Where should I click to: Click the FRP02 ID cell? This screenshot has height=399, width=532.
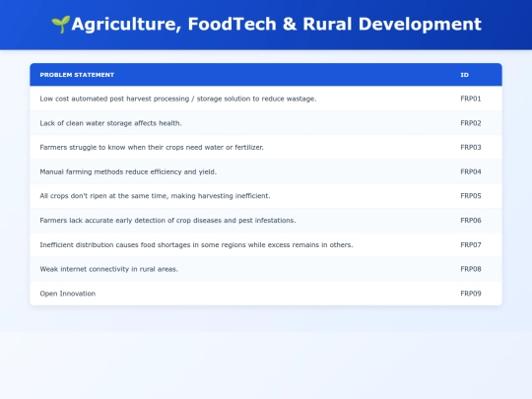point(471,123)
